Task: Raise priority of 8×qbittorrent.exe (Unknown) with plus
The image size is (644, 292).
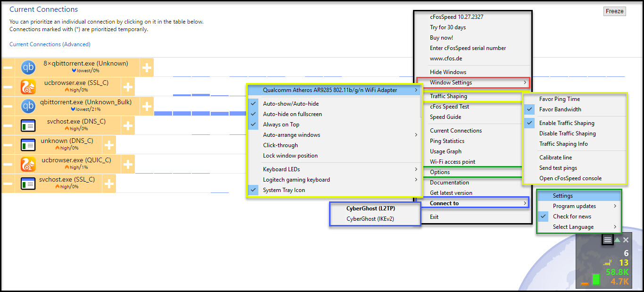Action: [x=147, y=67]
